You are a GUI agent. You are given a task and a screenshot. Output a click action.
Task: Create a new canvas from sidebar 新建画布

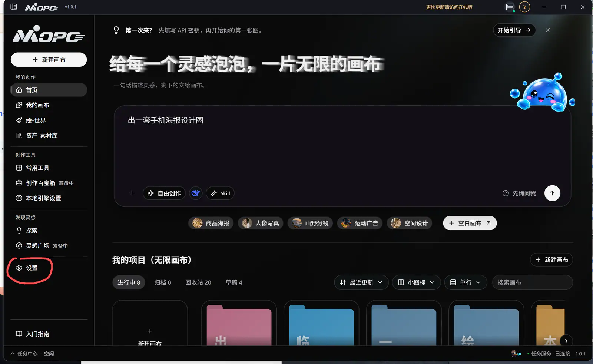[49, 60]
